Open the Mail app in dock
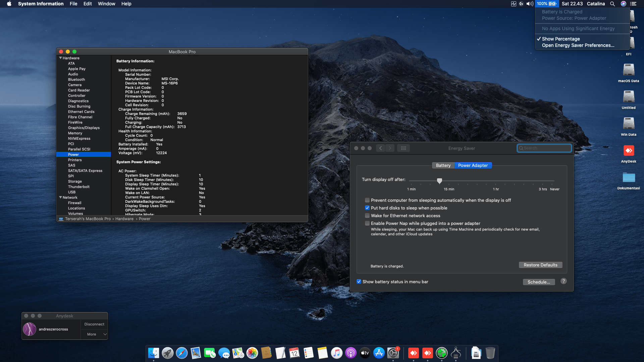Image resolution: width=644 pixels, height=362 pixels. (x=196, y=353)
